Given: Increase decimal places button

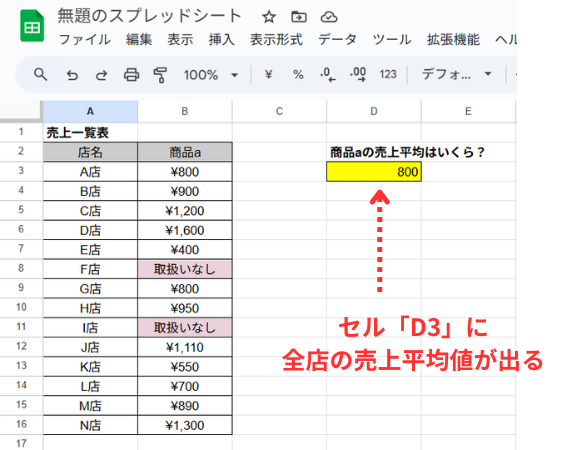Looking at the screenshot, I should point(358,75).
